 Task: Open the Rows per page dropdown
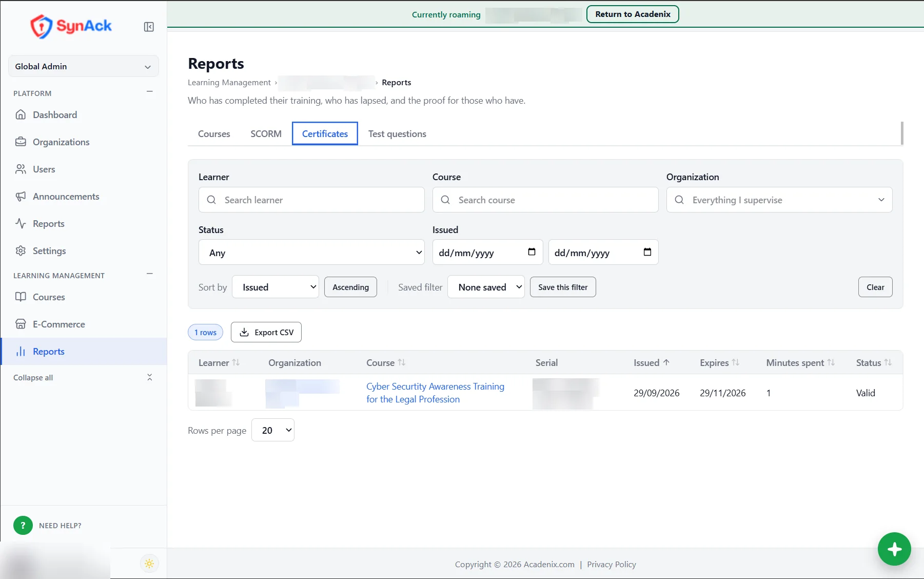click(273, 430)
